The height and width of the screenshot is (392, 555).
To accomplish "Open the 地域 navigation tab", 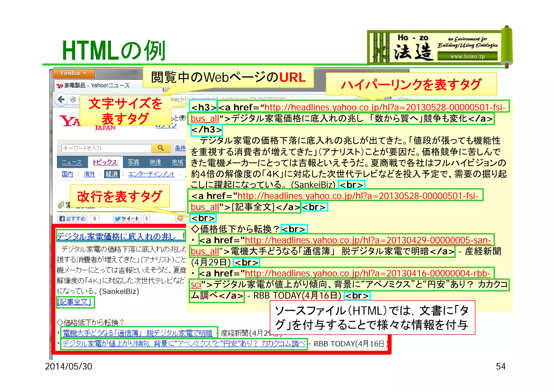I will click(178, 162).
